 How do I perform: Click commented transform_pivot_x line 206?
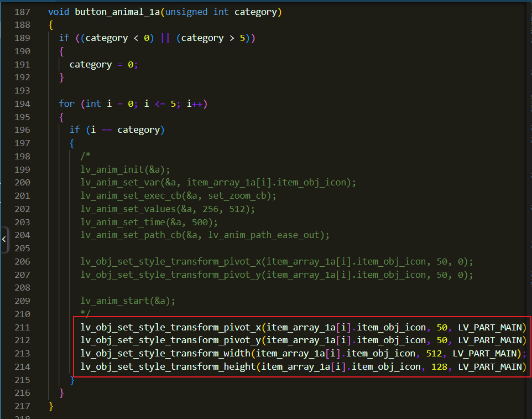(277, 262)
